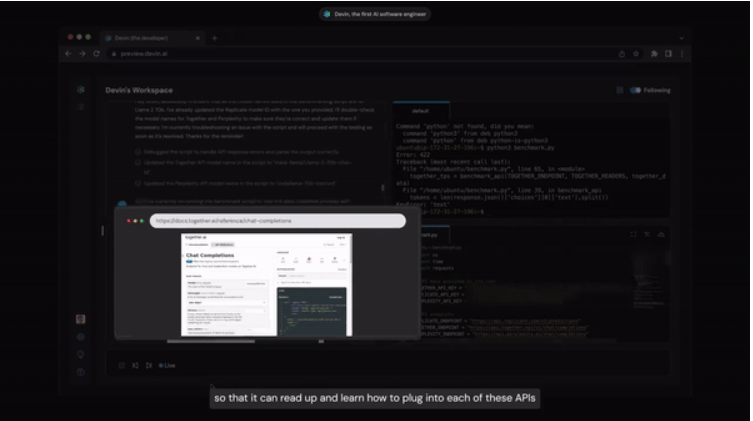Open a new browser tab
Screen dimensions: 753x421
pyautogui.click(x=214, y=37)
